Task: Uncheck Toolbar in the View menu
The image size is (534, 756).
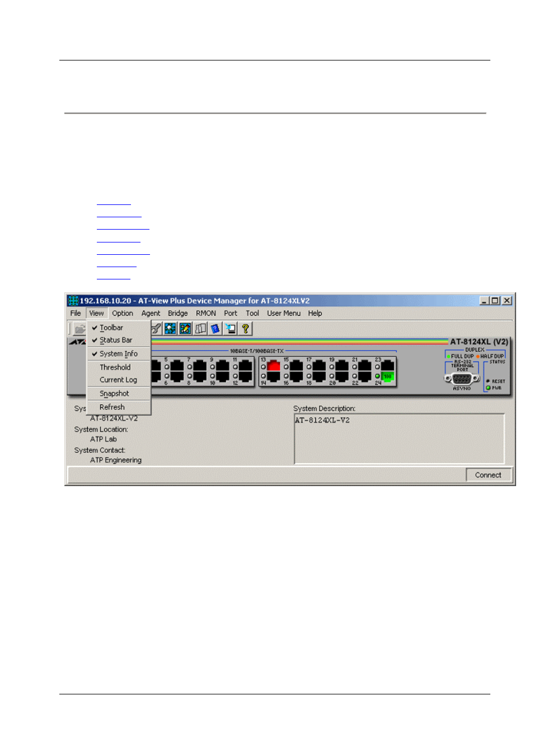Action: click(119, 328)
